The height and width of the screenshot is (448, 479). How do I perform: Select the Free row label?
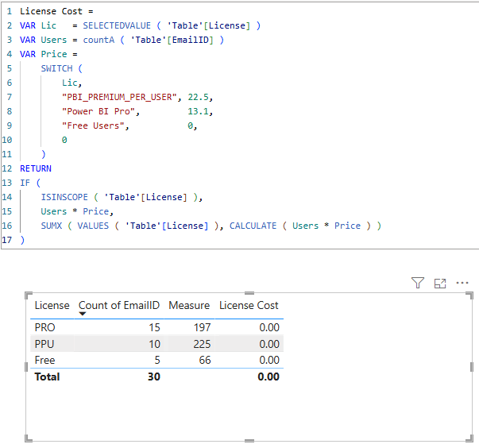pyautogui.click(x=44, y=360)
